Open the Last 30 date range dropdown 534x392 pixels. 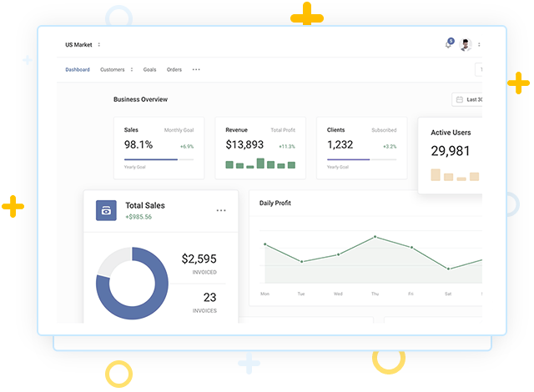point(472,99)
